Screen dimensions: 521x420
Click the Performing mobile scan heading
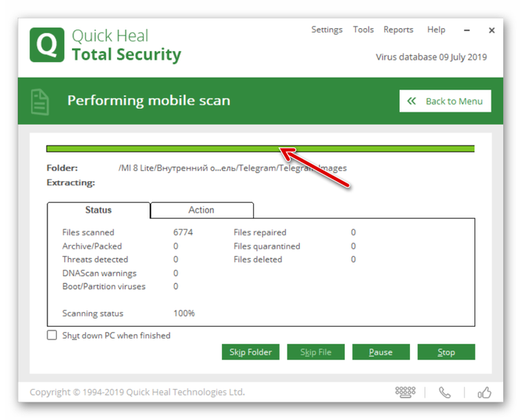pyautogui.click(x=149, y=101)
